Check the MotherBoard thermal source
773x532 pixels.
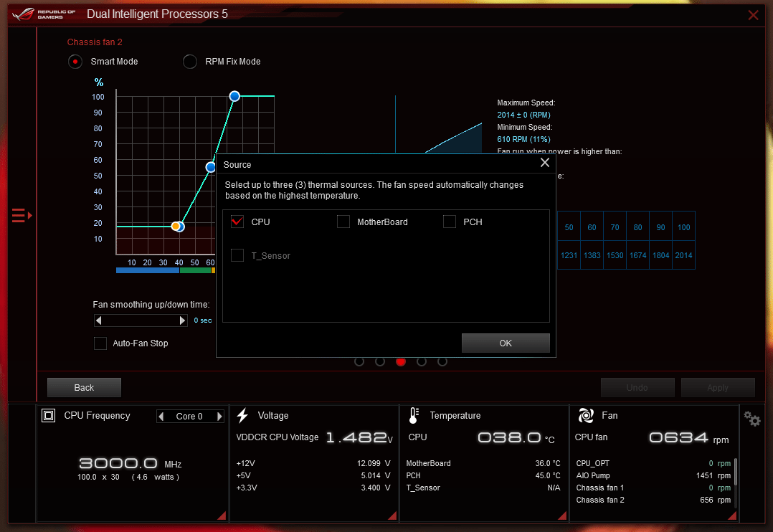pyautogui.click(x=343, y=222)
